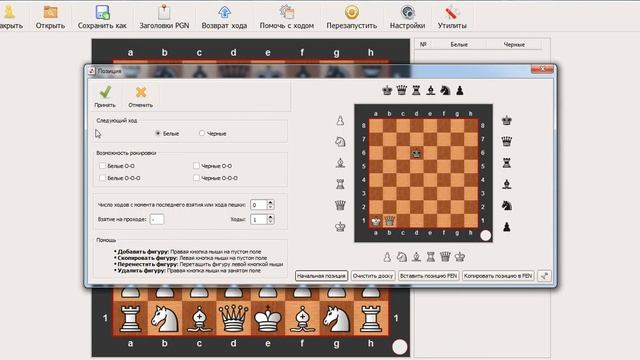640x360 pixels.
Task: Click the Черные column header in move list
Action: [514, 44]
